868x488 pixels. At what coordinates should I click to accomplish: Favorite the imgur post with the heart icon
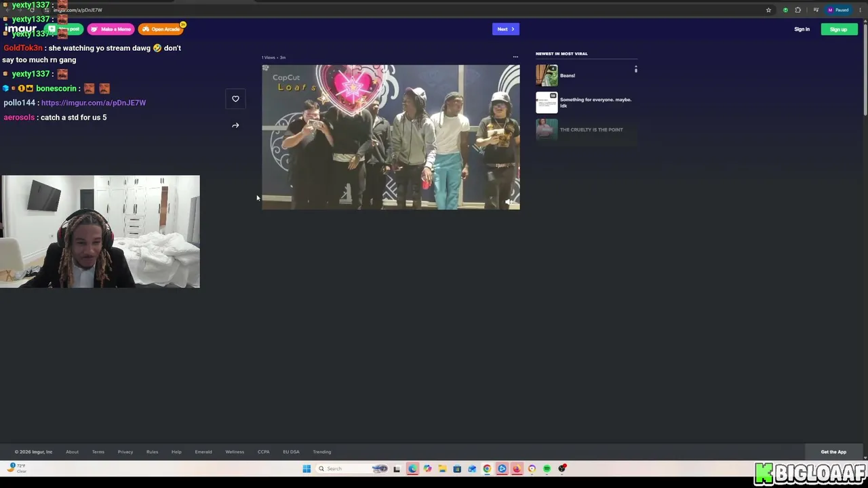(235, 99)
